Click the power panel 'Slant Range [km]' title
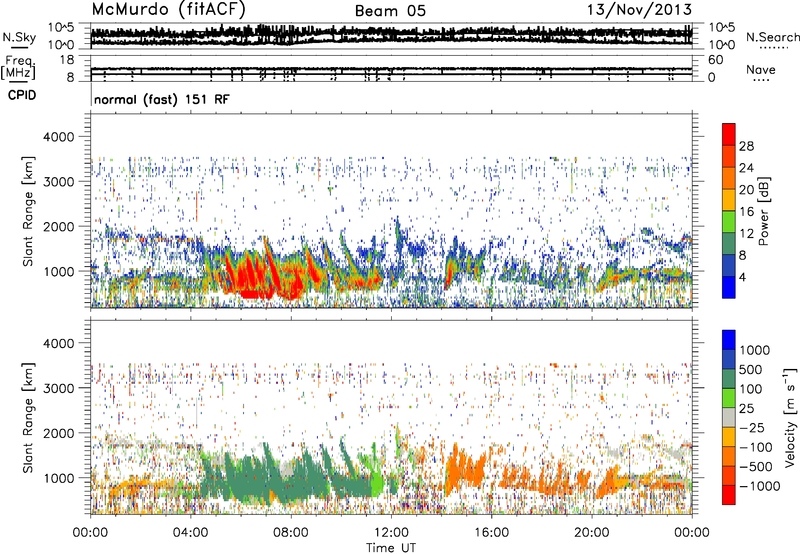 (28, 211)
